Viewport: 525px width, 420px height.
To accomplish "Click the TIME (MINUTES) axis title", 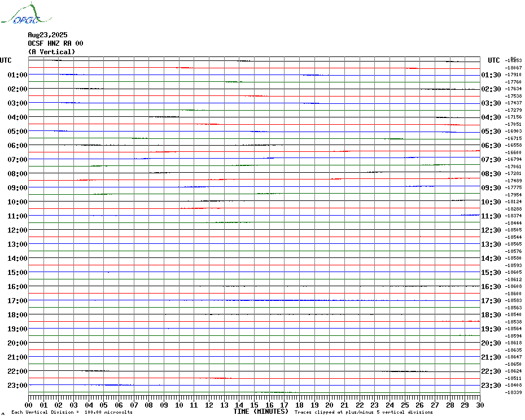I will 261,412.
